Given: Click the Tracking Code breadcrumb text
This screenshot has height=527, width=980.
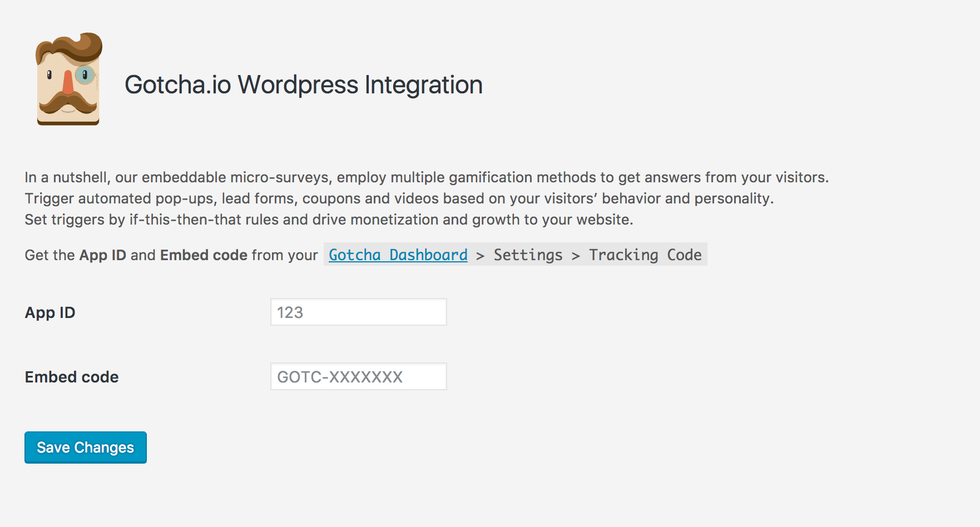Looking at the screenshot, I should point(645,255).
